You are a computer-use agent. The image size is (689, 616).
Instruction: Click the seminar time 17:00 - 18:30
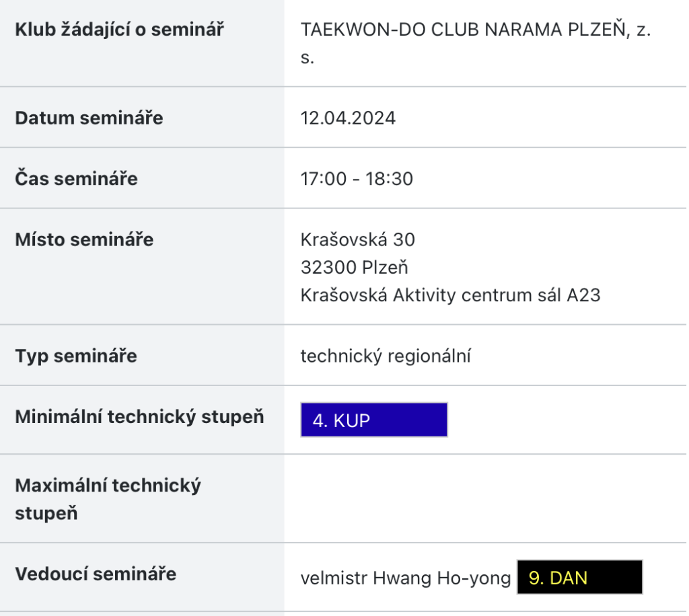coord(357,179)
